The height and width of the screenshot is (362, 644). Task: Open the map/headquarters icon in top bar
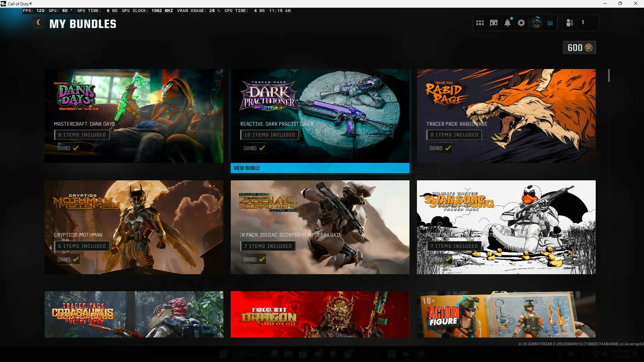(x=494, y=23)
